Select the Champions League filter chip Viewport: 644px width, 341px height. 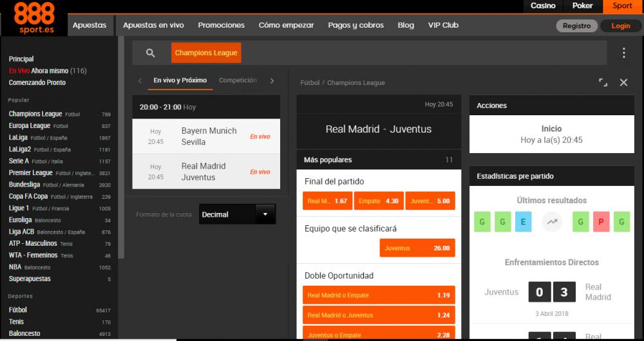206,53
